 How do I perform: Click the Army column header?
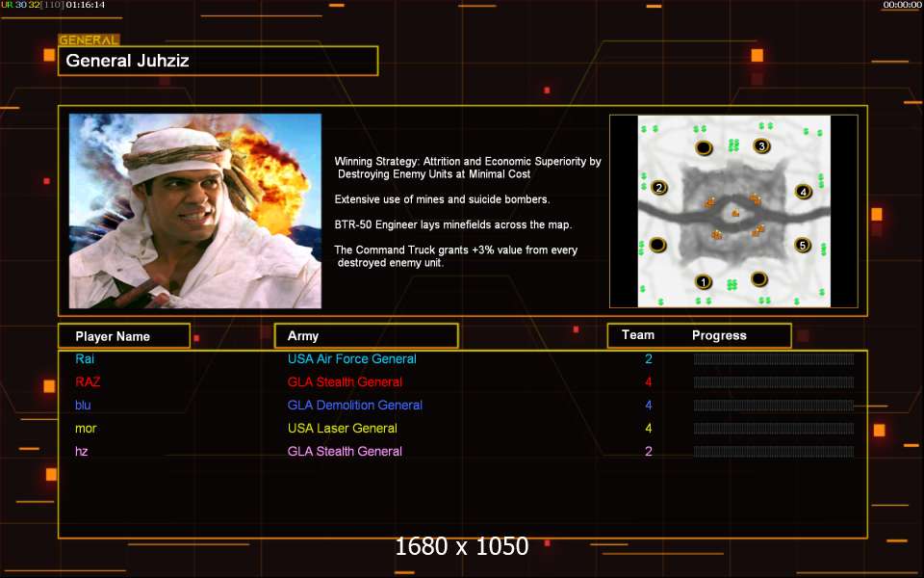[366, 335]
